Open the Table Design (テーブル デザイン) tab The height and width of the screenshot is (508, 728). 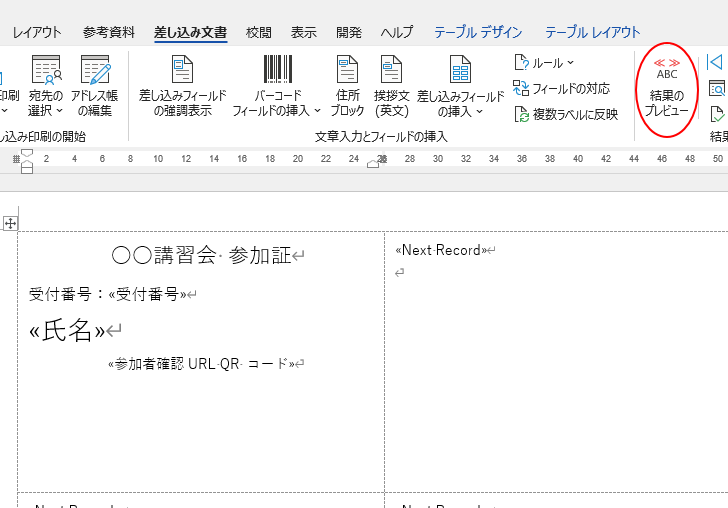click(478, 32)
